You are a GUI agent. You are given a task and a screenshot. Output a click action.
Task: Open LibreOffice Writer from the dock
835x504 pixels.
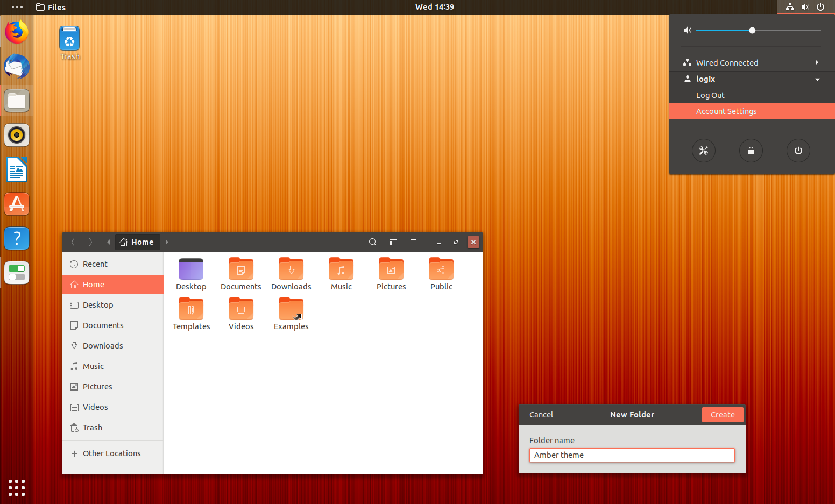point(16,169)
